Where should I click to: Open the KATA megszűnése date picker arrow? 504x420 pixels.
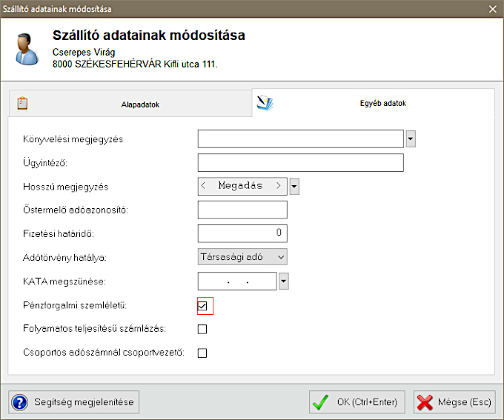pos(283,281)
